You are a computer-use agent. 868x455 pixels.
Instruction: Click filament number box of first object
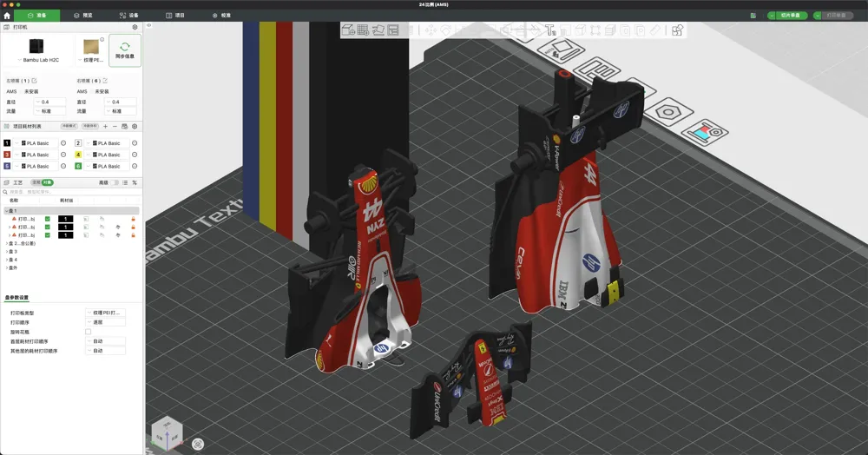point(65,219)
